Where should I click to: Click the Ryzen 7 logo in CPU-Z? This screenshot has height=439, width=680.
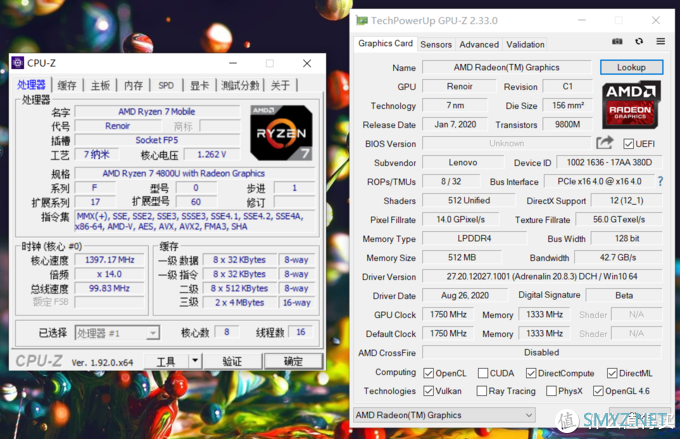point(281,133)
